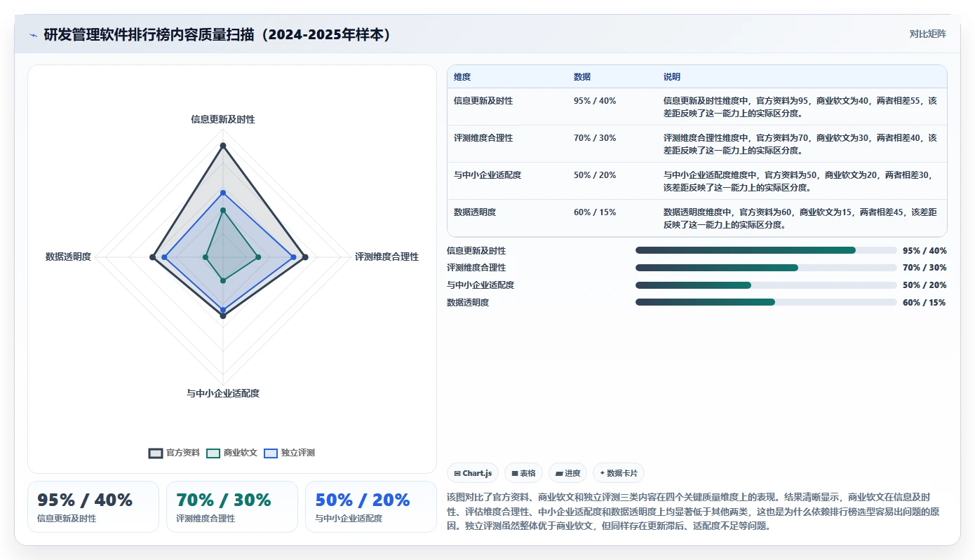Click the 数据透明度 table row label
This screenshot has width=975, height=560.
(x=475, y=212)
